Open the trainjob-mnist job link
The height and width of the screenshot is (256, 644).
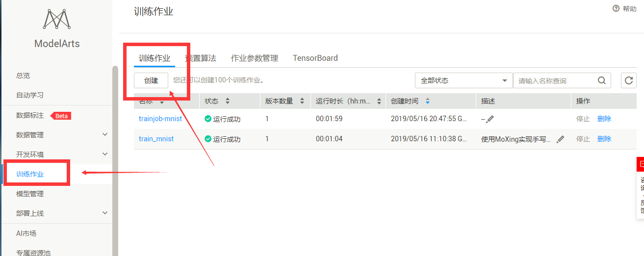pyautogui.click(x=160, y=119)
